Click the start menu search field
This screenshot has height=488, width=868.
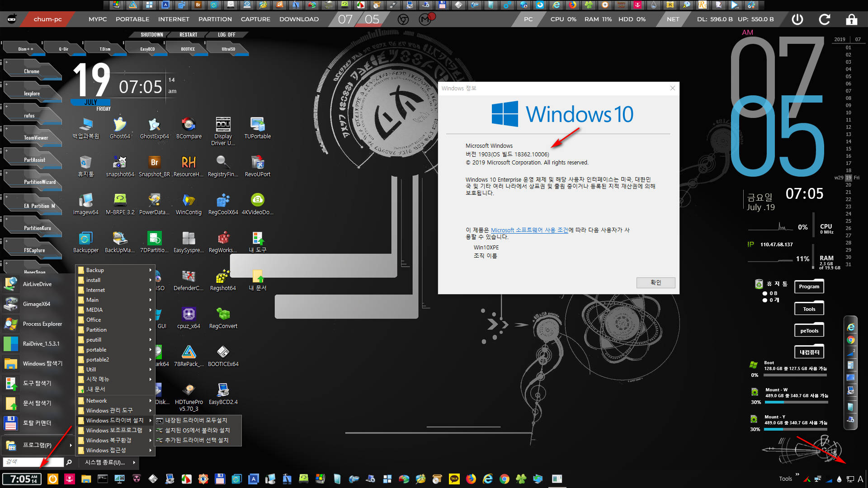pos(33,462)
